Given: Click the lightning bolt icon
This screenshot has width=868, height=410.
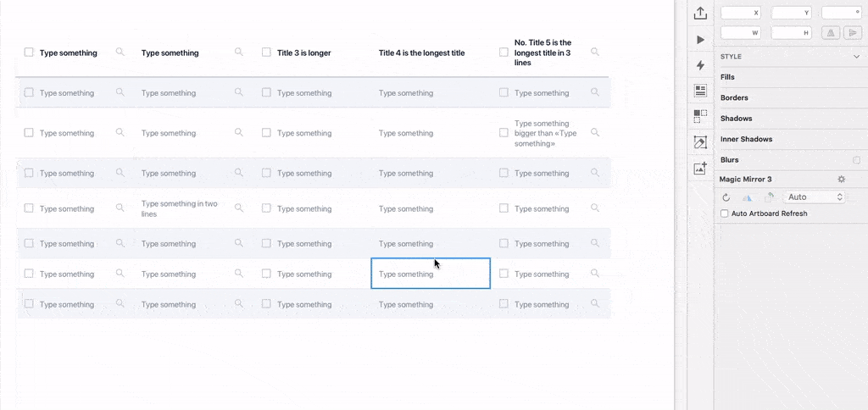Looking at the screenshot, I should tap(700, 65).
